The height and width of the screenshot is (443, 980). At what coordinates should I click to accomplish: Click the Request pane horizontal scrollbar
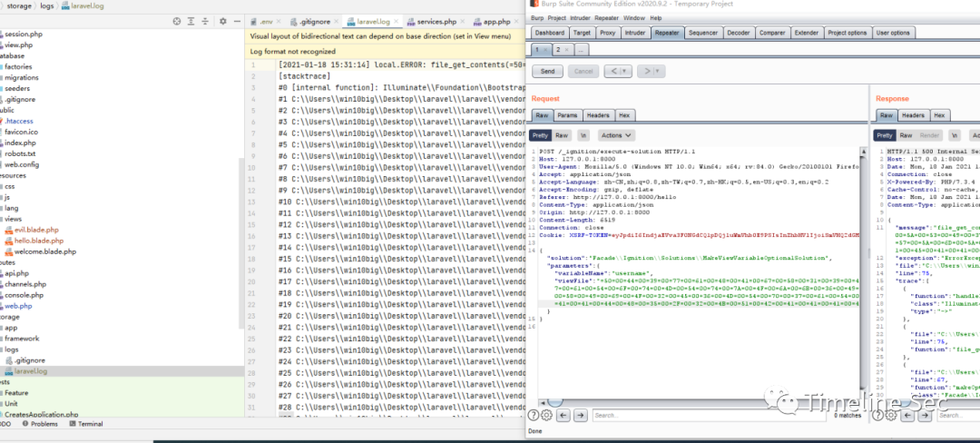[x=699, y=402]
